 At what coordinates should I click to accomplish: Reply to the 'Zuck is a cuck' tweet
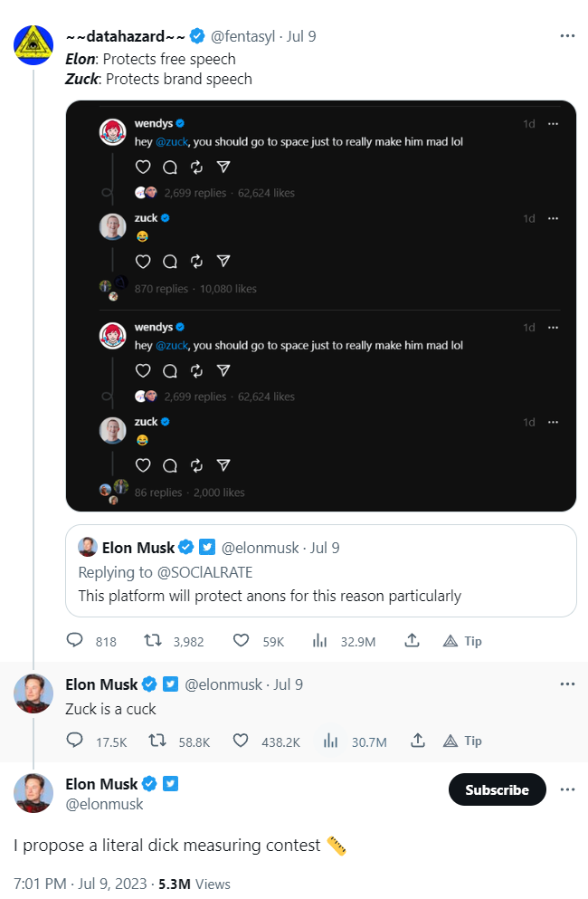[75, 741]
